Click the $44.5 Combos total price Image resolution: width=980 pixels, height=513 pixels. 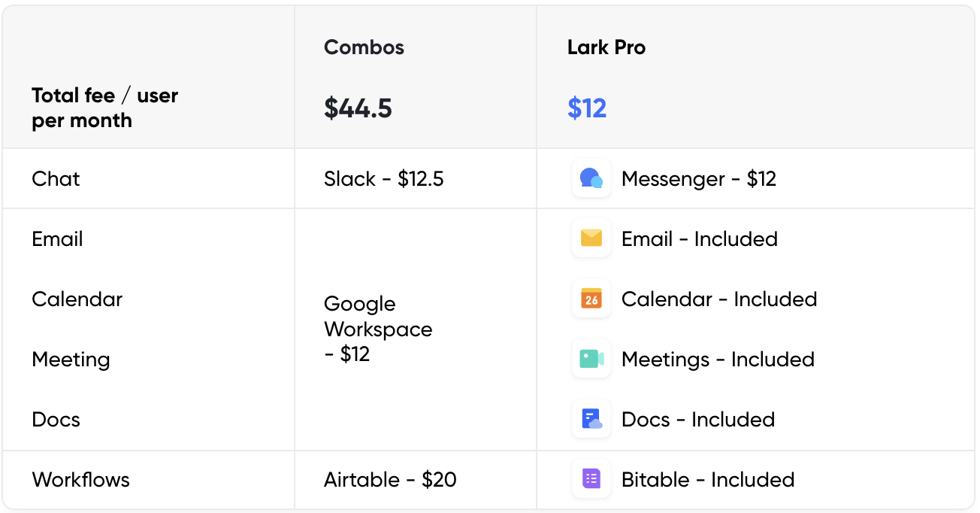pos(358,108)
